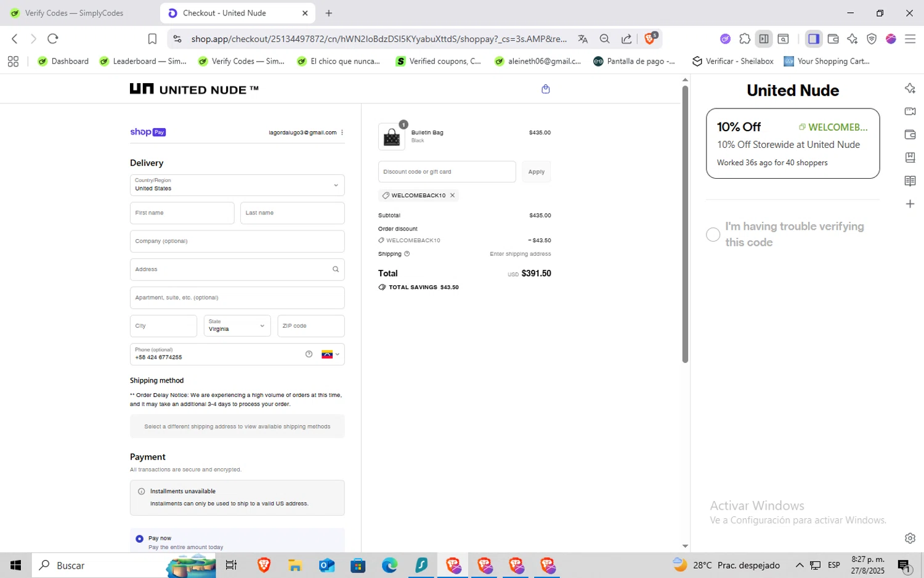Open the Verificar - Sheilabox bookmark

pos(733,61)
